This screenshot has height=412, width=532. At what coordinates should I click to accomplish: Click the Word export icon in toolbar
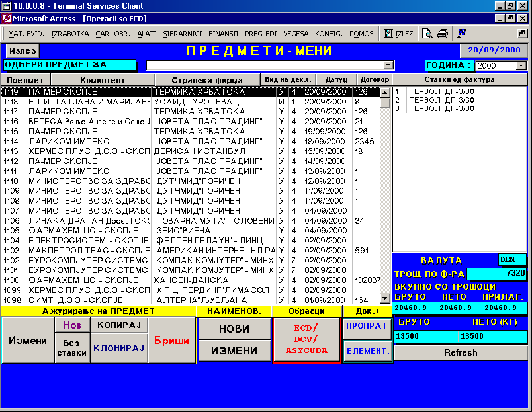point(462,33)
